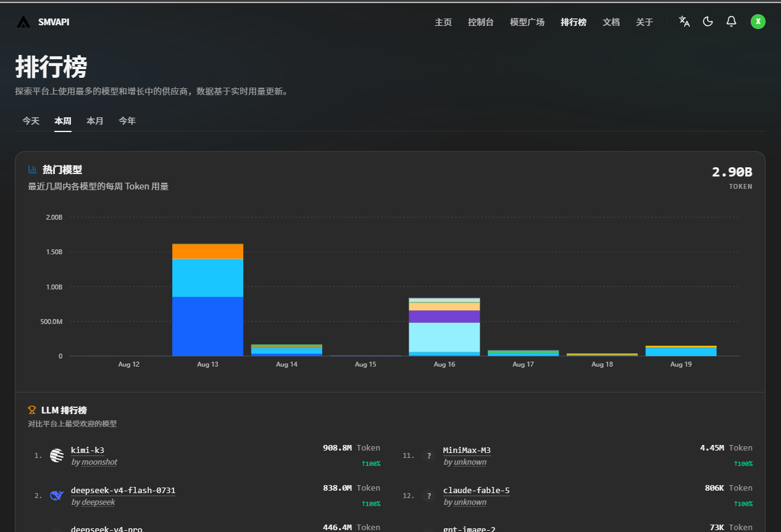Open the notifications bell
The width and height of the screenshot is (781, 532).
[x=732, y=22]
